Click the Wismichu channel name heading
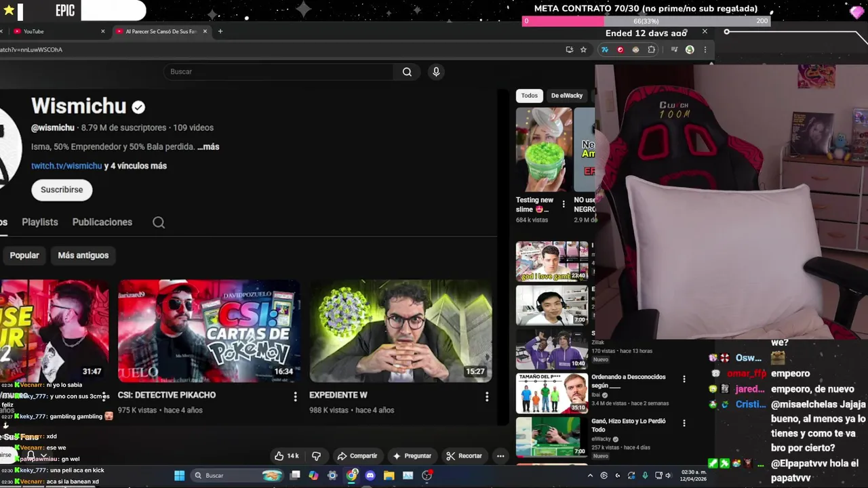The image size is (868, 488). pyautogui.click(x=79, y=106)
